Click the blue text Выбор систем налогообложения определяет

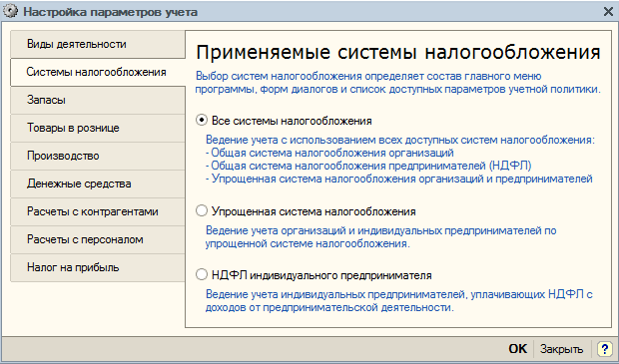coord(398,83)
